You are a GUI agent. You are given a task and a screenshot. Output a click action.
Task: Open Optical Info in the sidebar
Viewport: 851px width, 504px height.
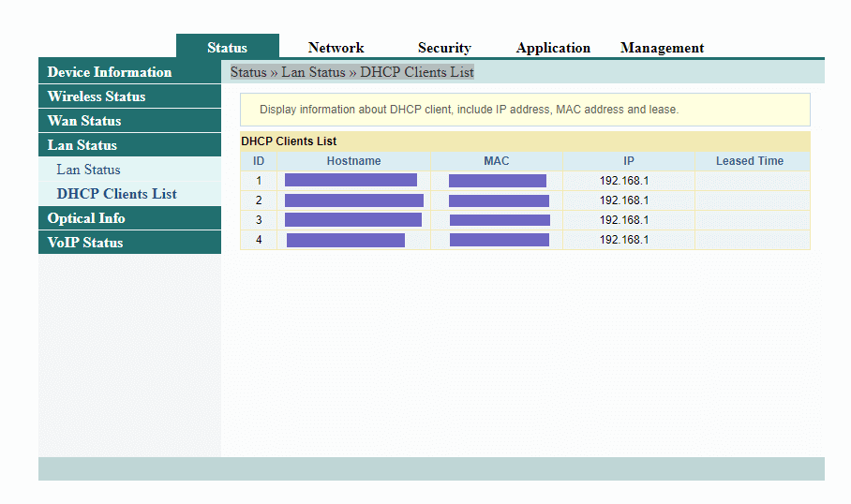click(x=86, y=218)
